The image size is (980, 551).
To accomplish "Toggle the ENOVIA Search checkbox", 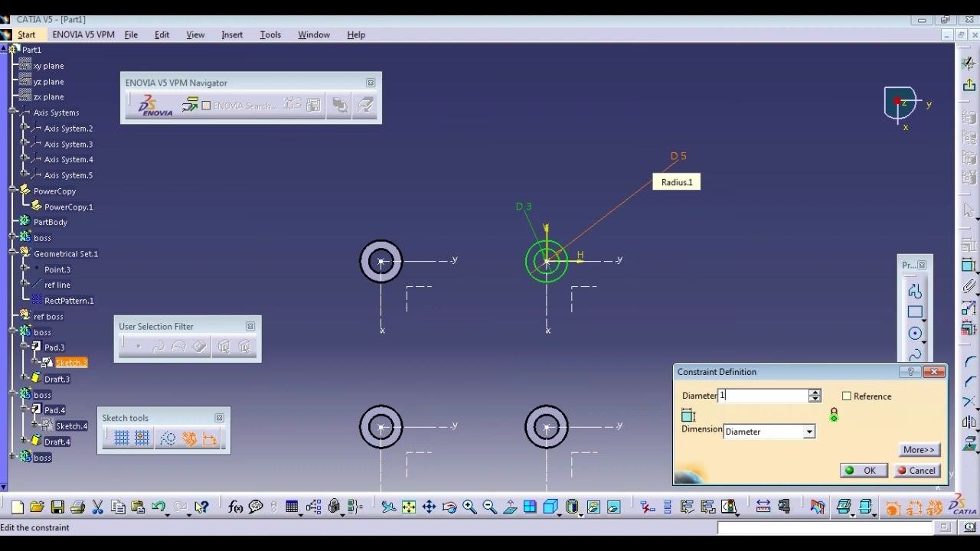I will pyautogui.click(x=206, y=106).
